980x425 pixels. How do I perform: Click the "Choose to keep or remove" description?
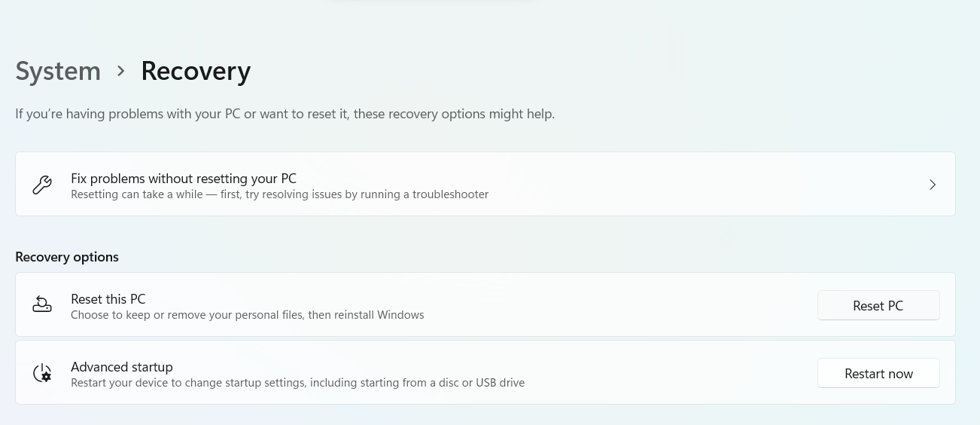[x=247, y=315]
